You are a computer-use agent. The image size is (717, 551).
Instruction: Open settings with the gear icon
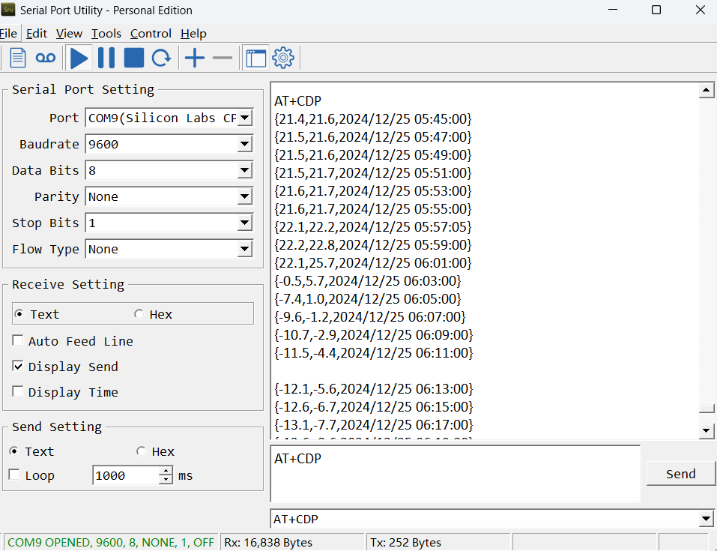point(283,58)
